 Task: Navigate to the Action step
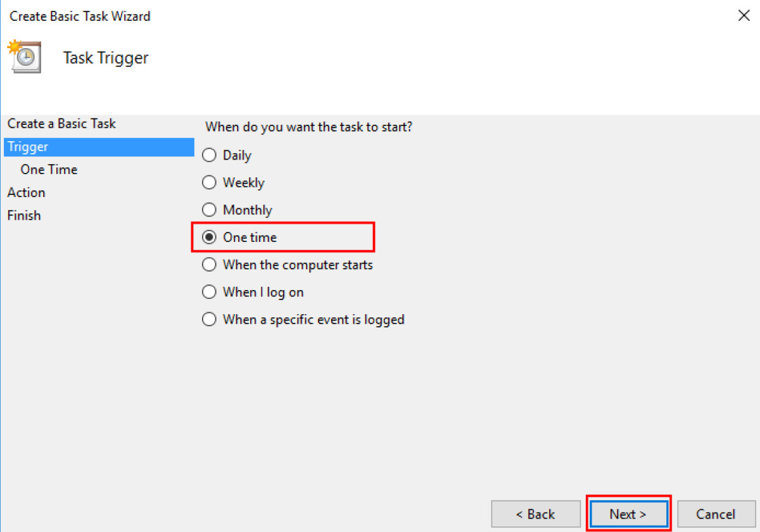(26, 192)
